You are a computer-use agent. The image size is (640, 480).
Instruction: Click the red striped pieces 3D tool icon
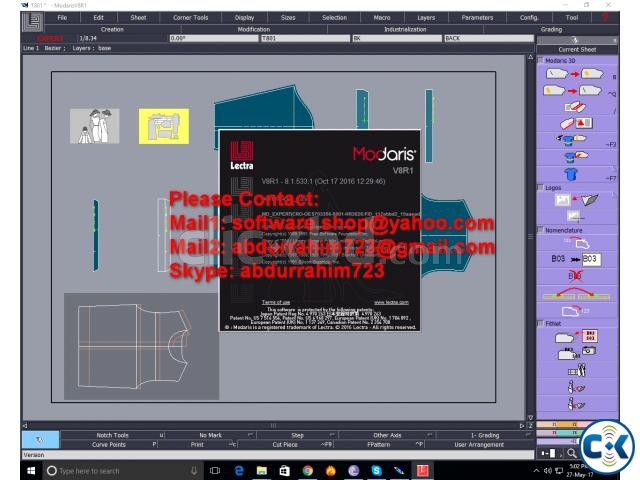(575, 107)
